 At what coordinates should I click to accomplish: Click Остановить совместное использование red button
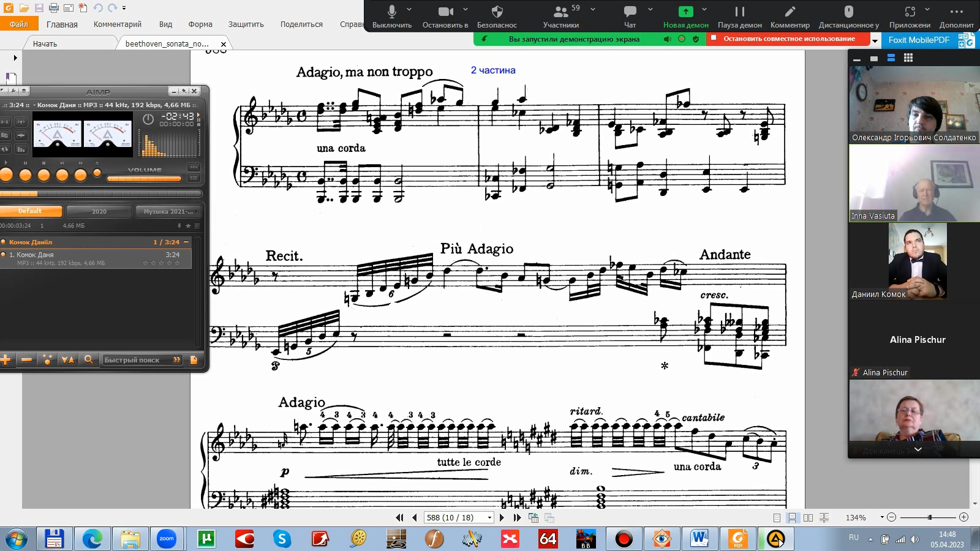tap(788, 39)
